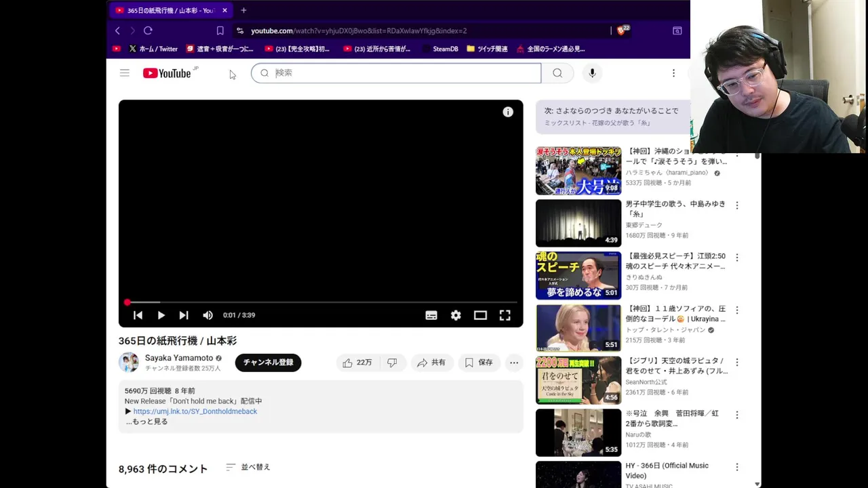Open options for 菅田将暉 虹 video
This screenshot has height=488, width=868.
click(x=737, y=414)
